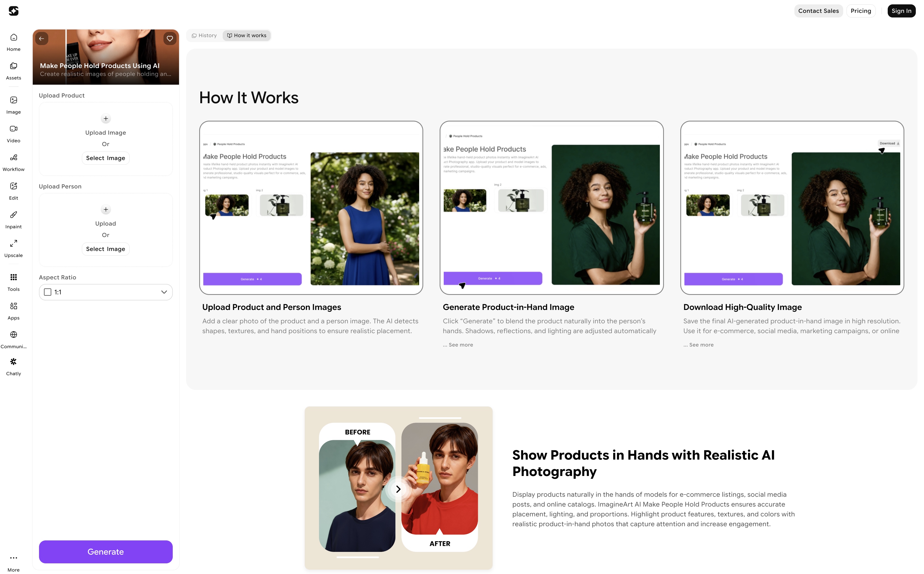Click the Contact Sales button
The height and width of the screenshot is (574, 924).
pyautogui.click(x=818, y=11)
